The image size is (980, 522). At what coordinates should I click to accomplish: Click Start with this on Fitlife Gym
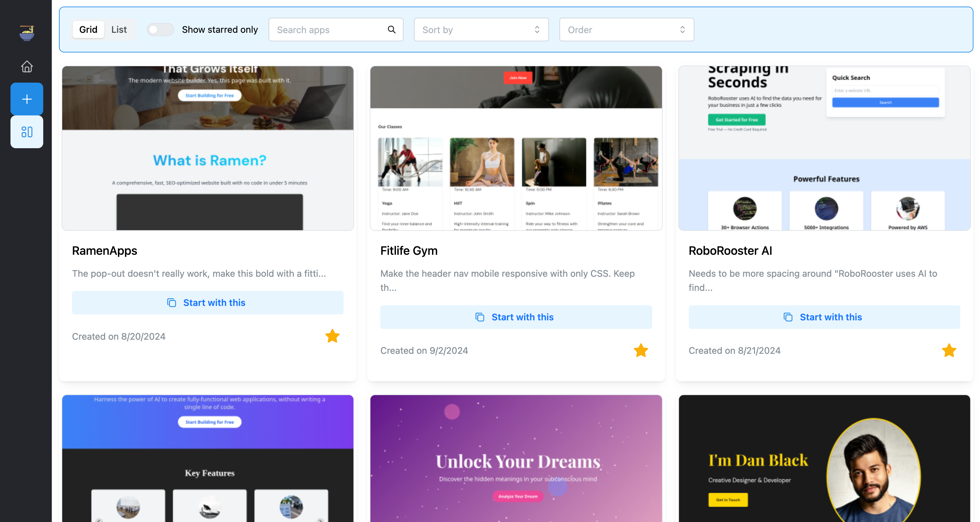[x=516, y=316]
